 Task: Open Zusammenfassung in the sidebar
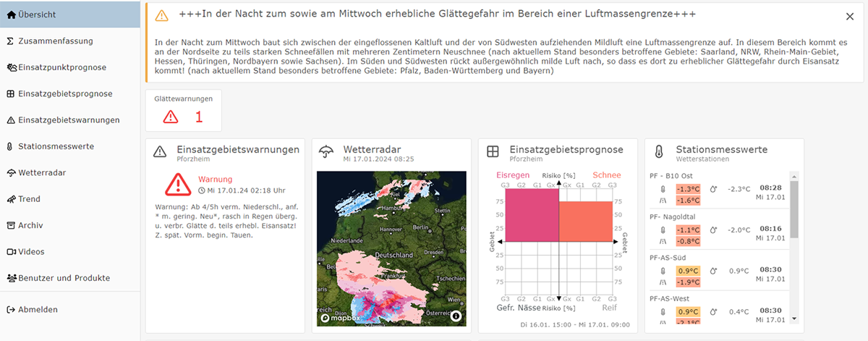click(x=54, y=41)
